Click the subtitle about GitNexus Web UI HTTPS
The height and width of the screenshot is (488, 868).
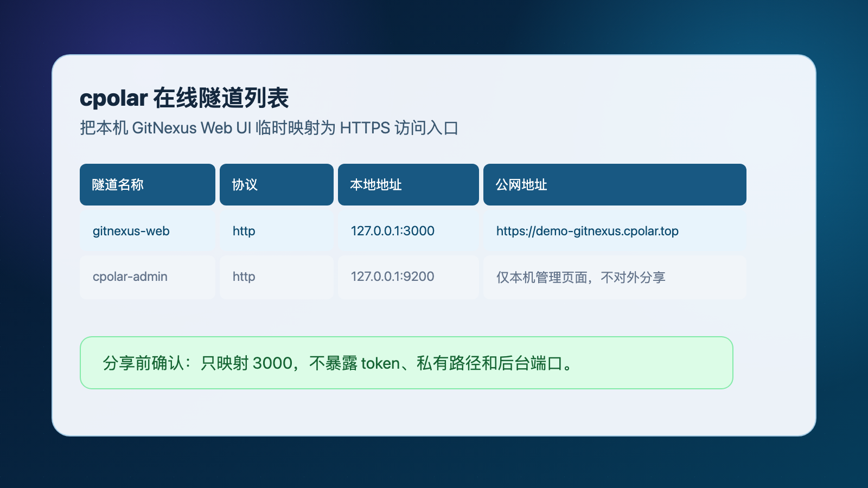[x=269, y=128]
